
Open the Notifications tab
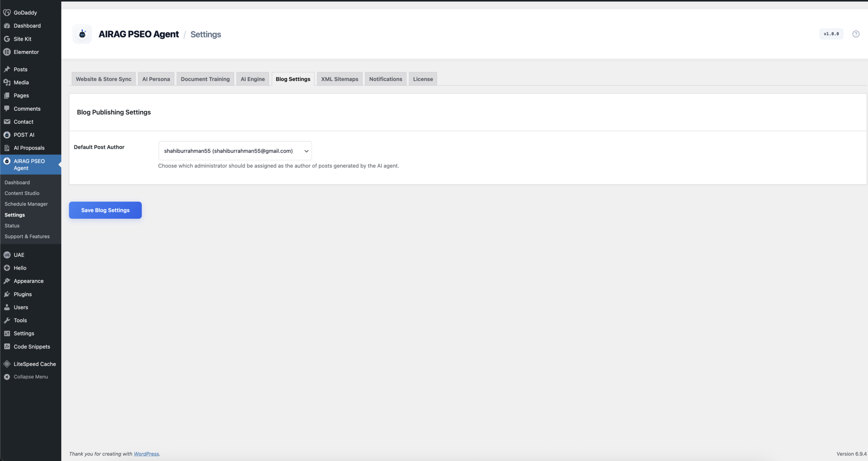386,79
